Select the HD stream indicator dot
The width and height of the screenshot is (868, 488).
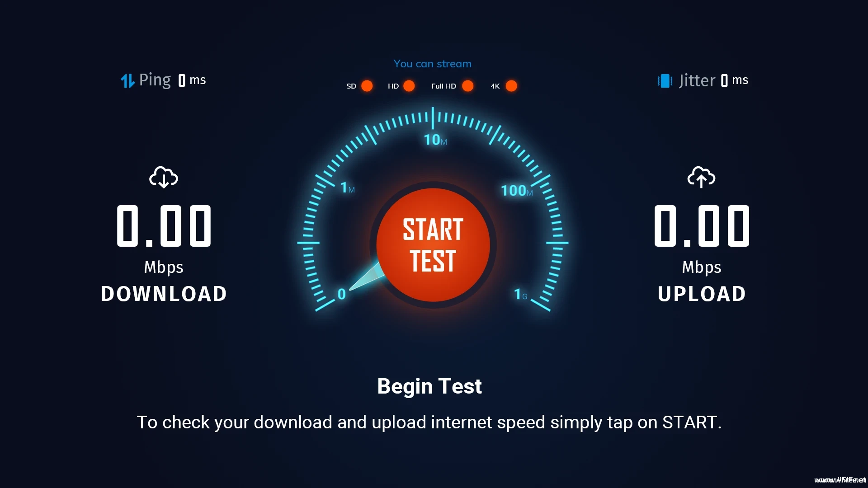tap(409, 86)
